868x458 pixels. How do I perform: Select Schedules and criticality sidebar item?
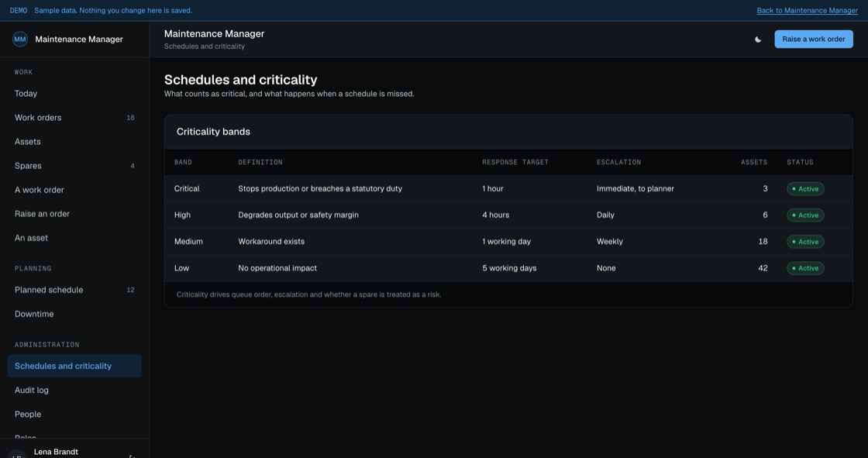[74, 366]
